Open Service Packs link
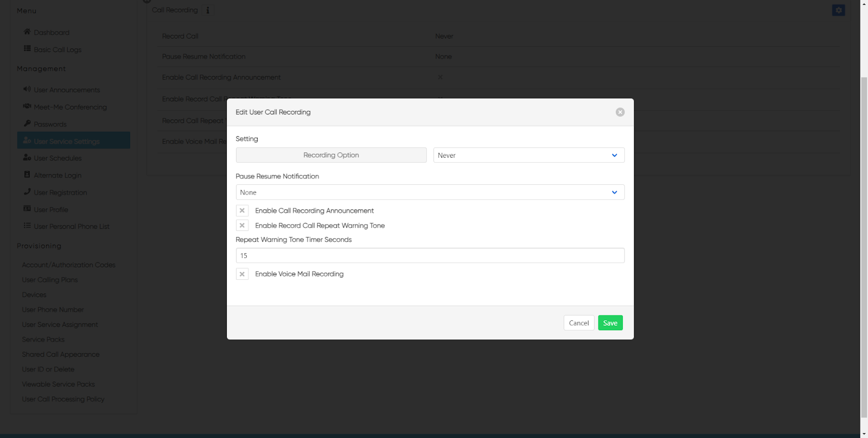The height and width of the screenshot is (438, 868). pyautogui.click(x=43, y=340)
